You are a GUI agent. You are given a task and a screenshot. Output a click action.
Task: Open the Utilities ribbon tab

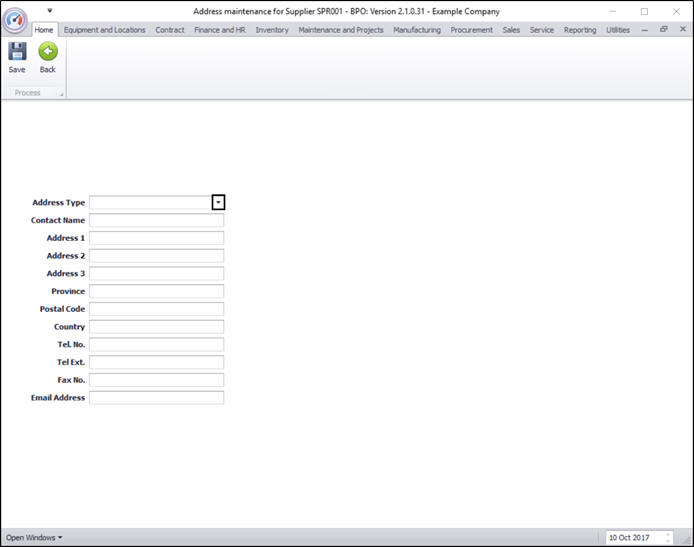pos(618,30)
